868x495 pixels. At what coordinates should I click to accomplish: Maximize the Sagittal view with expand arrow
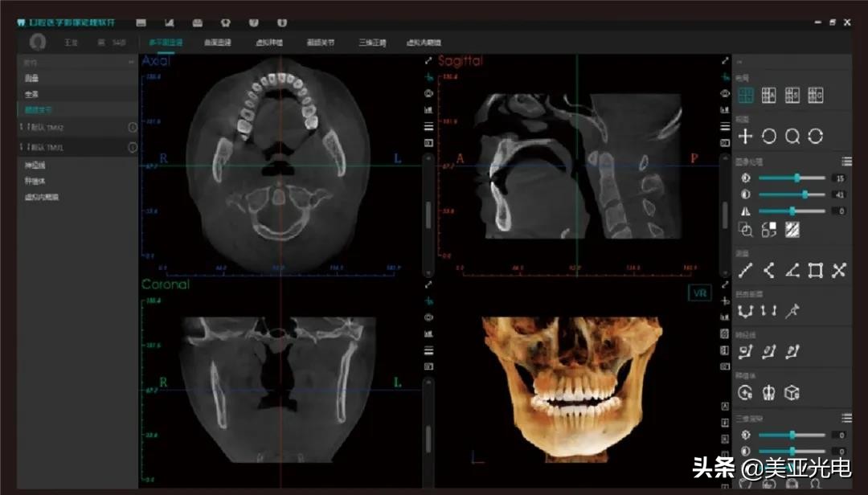725,61
